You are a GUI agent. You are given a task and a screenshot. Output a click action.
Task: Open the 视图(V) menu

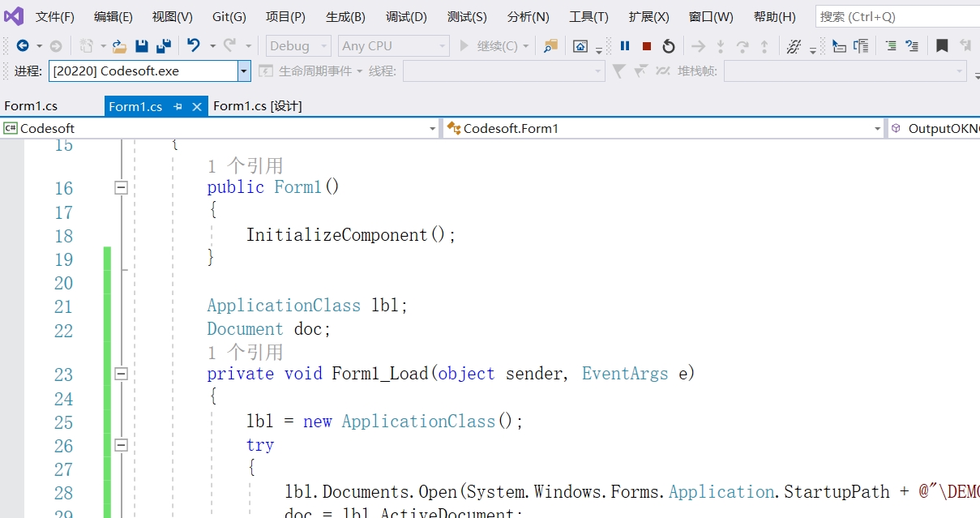coord(173,17)
